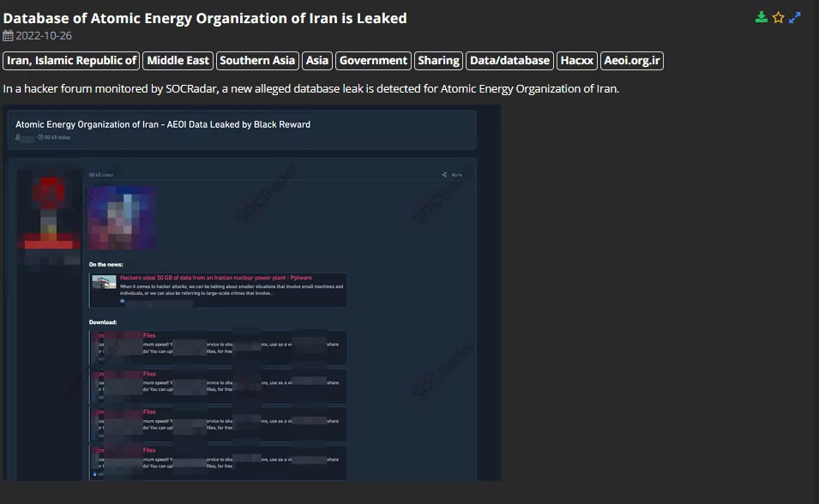Screen dimensions: 819x504
Task: Open the 'Hacxx' tag
Action: [577, 61]
